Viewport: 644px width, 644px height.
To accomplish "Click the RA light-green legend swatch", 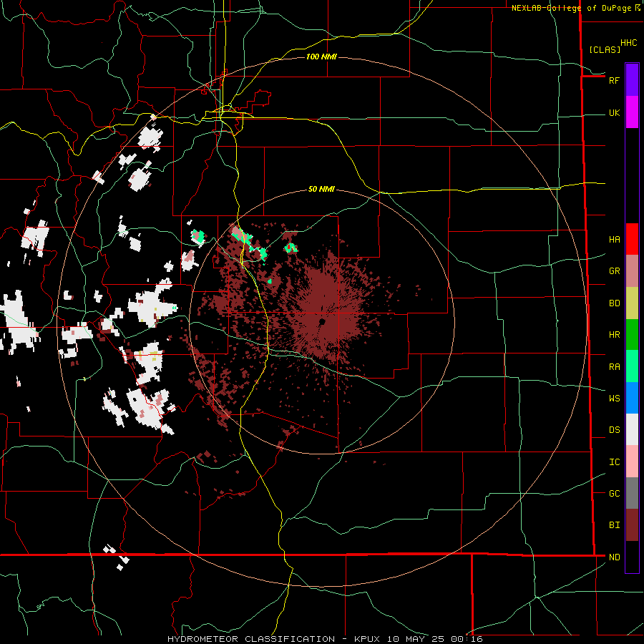I will [x=632, y=366].
